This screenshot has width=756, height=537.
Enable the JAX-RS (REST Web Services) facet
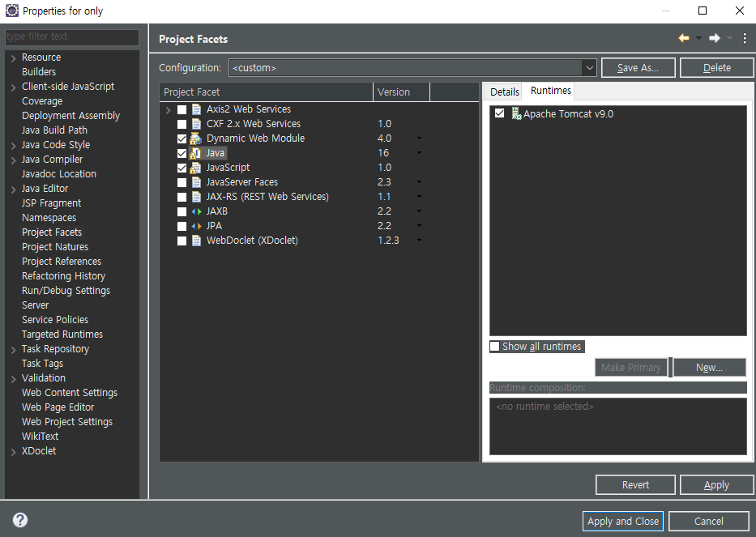pos(182,197)
